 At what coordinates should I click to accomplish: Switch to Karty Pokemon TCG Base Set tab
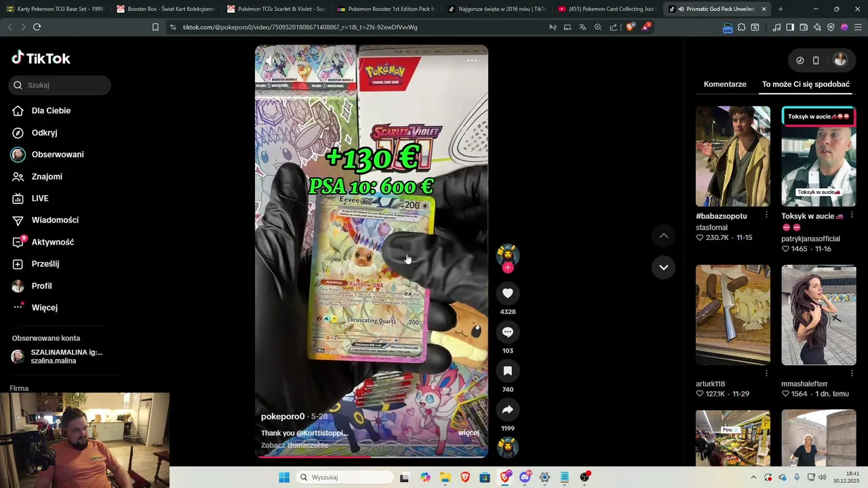click(54, 9)
